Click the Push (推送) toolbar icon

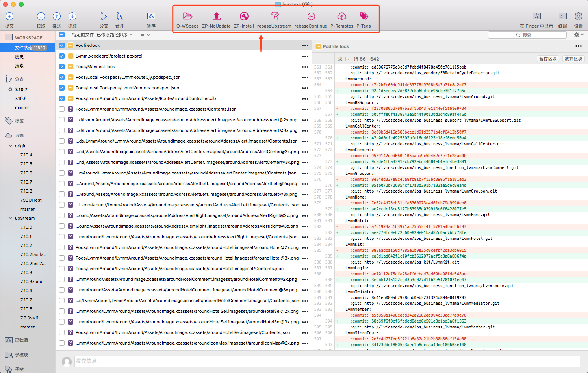pyautogui.click(x=57, y=17)
